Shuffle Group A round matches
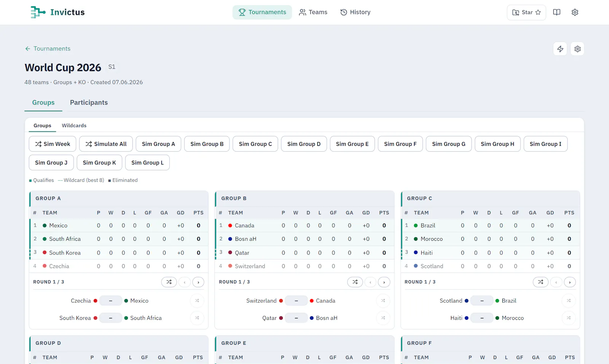The height and width of the screenshot is (364, 609). coord(169,282)
